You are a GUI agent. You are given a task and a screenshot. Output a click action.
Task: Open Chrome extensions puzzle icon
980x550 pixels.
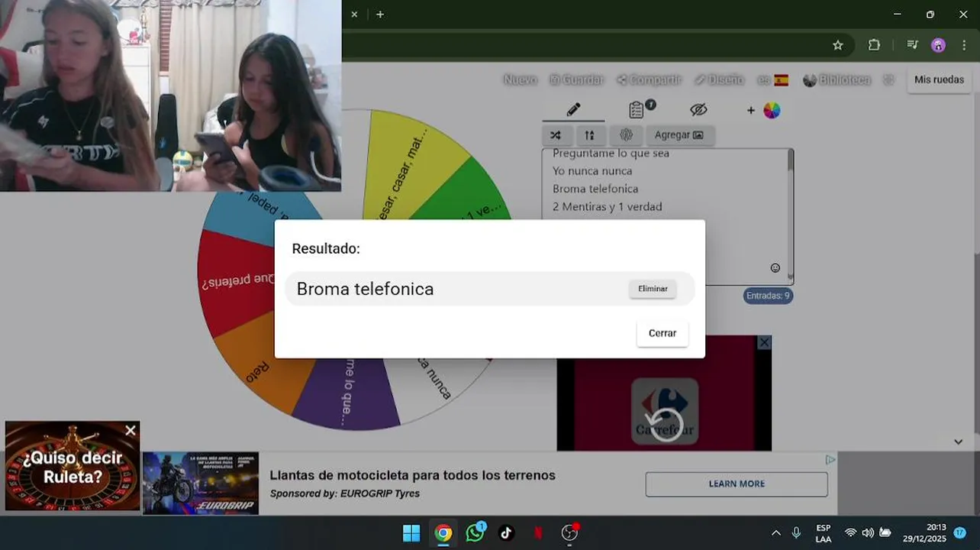[875, 45]
